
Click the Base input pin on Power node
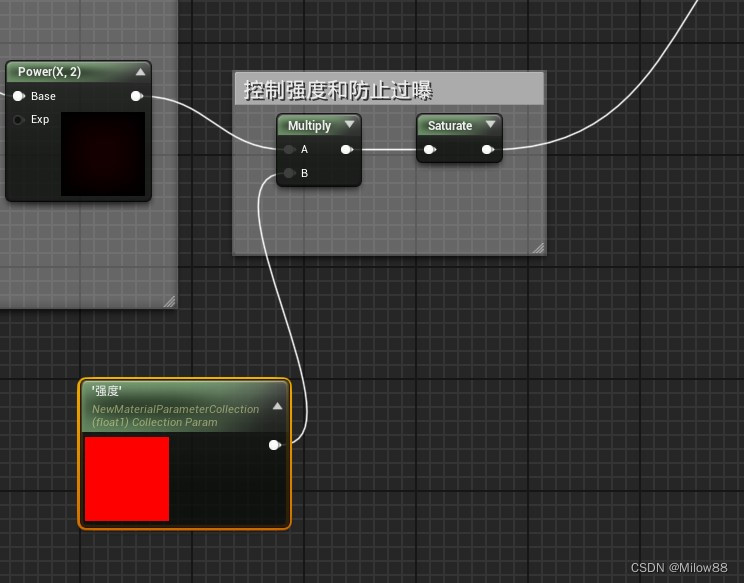(x=19, y=96)
